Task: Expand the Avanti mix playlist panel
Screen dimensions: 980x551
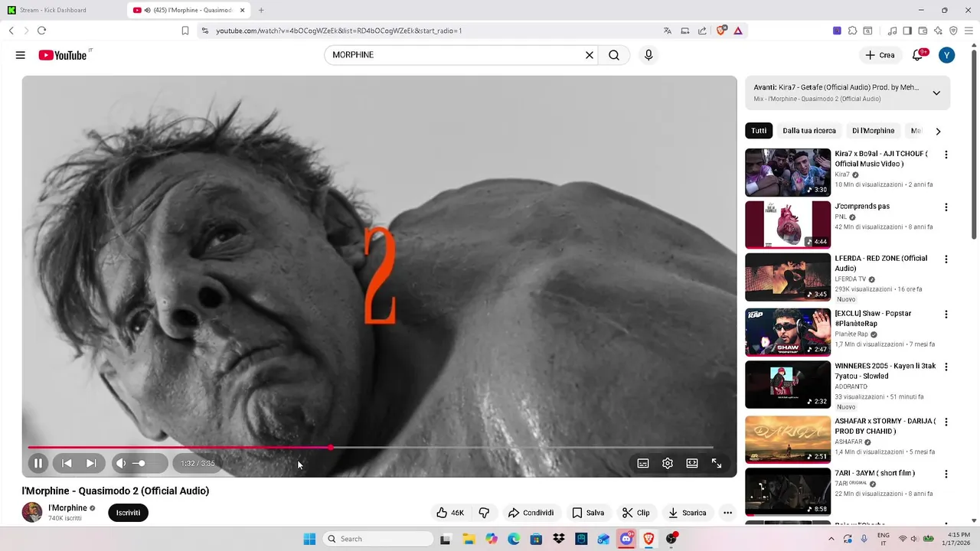Action: click(x=936, y=93)
